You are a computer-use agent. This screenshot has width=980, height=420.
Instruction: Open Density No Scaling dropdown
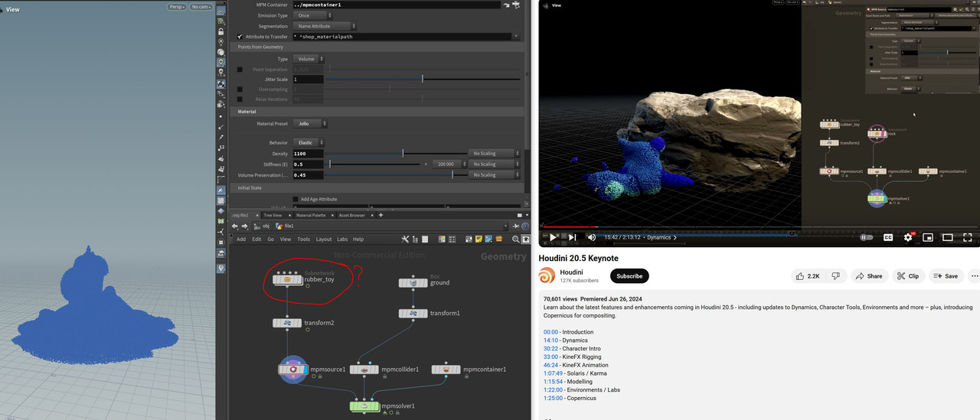click(x=495, y=153)
